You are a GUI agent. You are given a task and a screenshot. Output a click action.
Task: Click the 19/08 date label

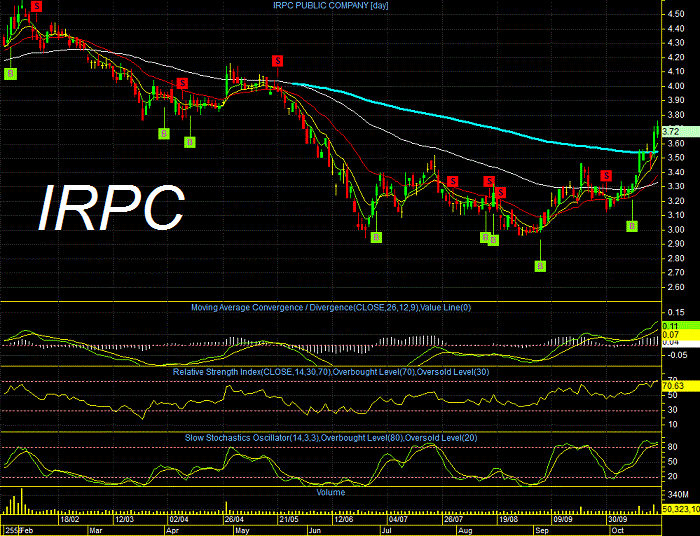[x=508, y=519]
